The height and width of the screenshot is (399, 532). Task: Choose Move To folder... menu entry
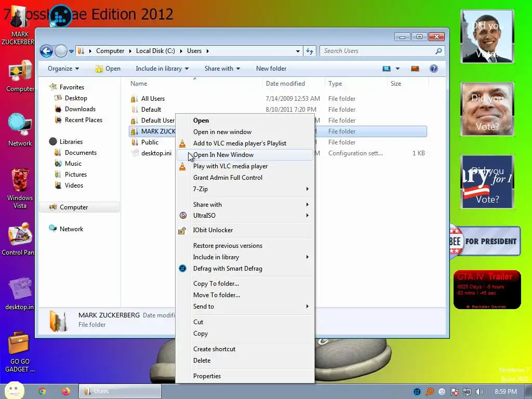coord(245,295)
